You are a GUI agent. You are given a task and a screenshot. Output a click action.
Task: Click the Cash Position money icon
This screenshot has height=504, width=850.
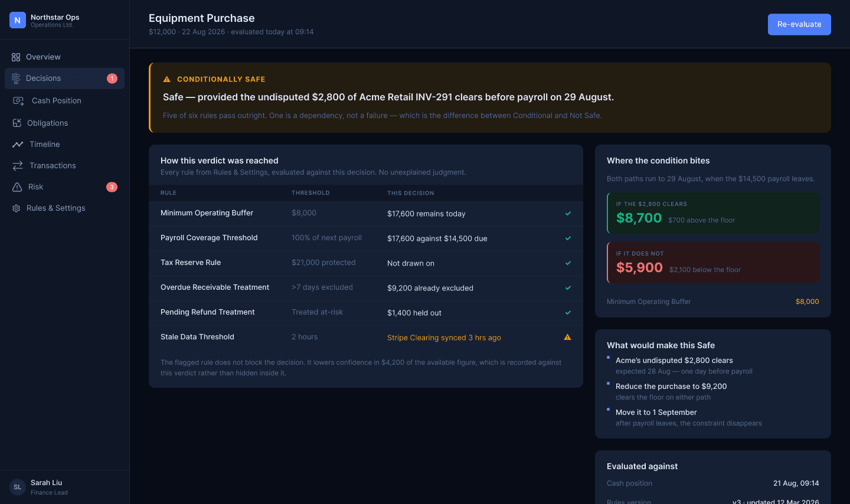[18, 101]
